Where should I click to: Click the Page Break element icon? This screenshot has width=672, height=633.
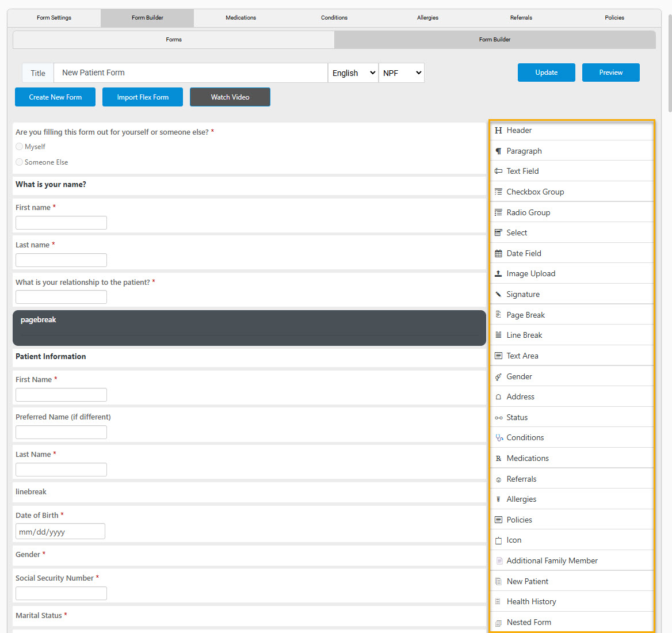tap(498, 315)
